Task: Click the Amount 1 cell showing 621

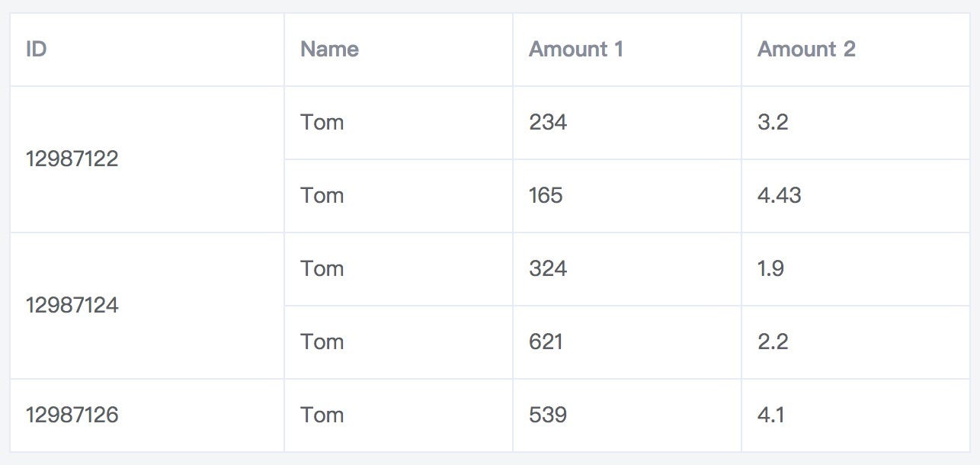Action: [627, 342]
